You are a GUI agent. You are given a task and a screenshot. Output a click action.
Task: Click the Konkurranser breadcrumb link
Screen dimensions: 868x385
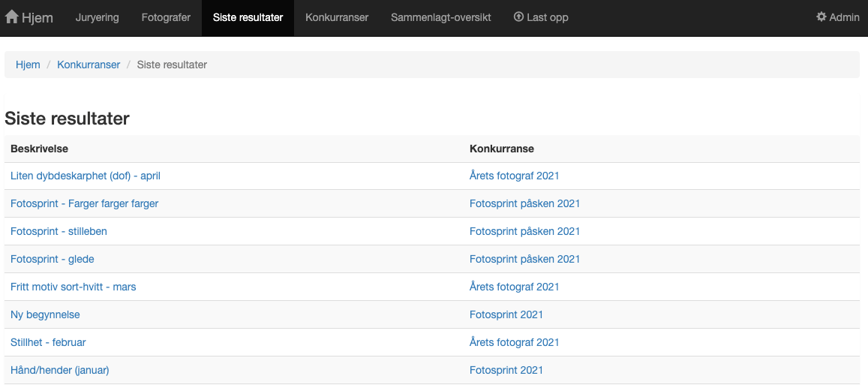tap(89, 65)
